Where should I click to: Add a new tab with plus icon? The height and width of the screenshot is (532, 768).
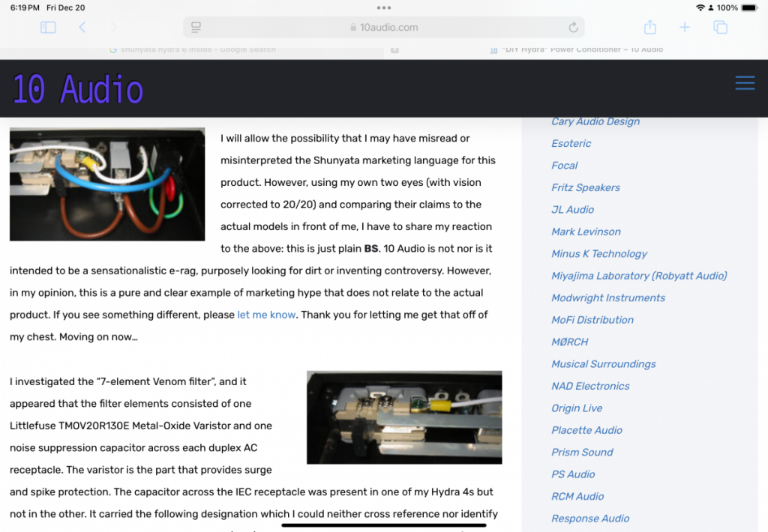point(685,28)
